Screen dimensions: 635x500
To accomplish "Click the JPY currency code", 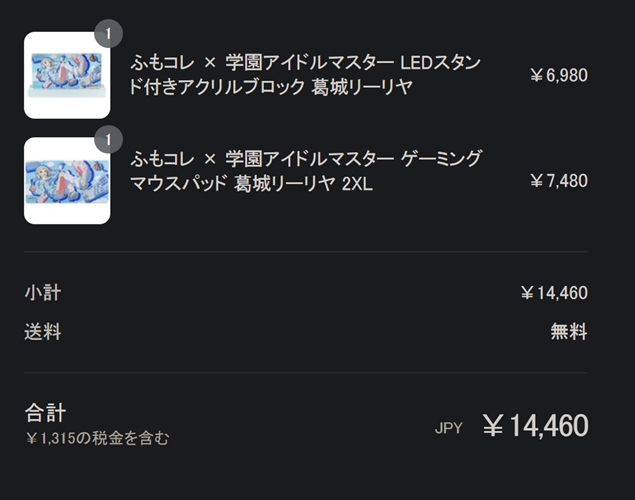I will click(449, 428).
